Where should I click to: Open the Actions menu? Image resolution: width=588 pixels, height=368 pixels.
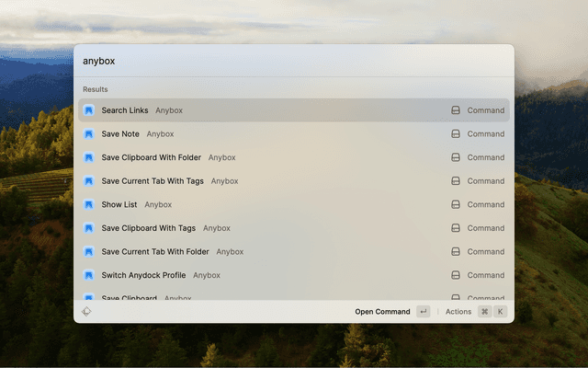458,312
